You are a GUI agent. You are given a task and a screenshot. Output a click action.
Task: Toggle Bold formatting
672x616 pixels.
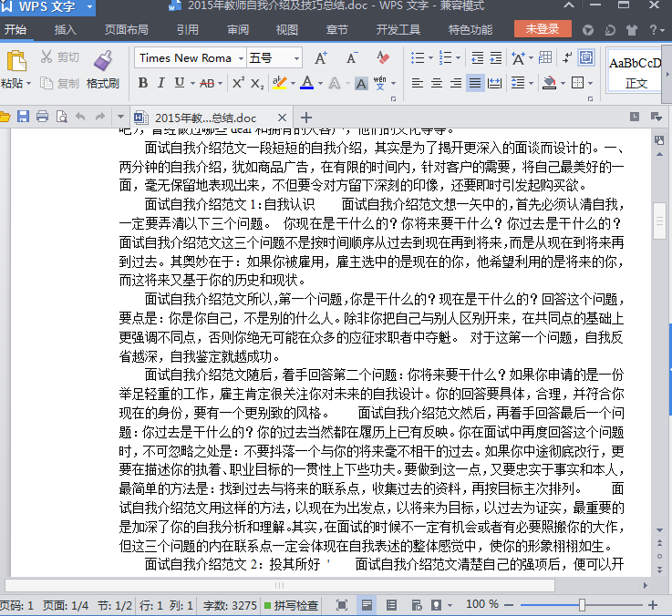(143, 83)
